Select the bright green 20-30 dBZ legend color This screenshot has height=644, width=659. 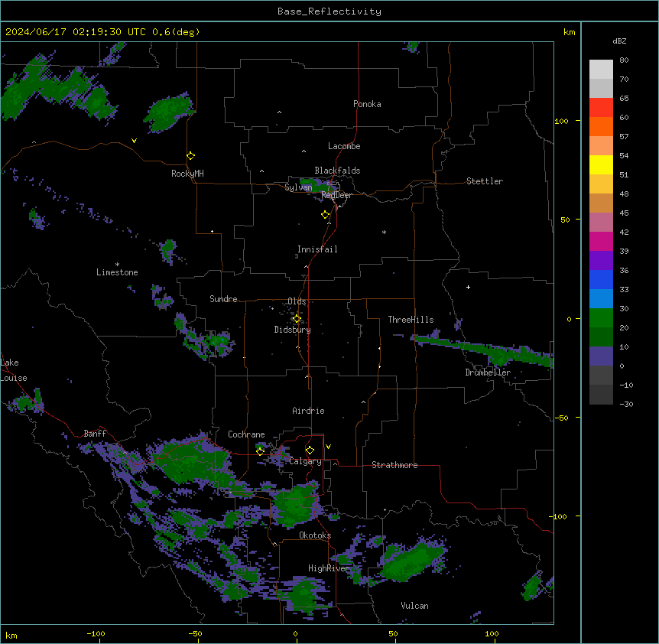601,318
